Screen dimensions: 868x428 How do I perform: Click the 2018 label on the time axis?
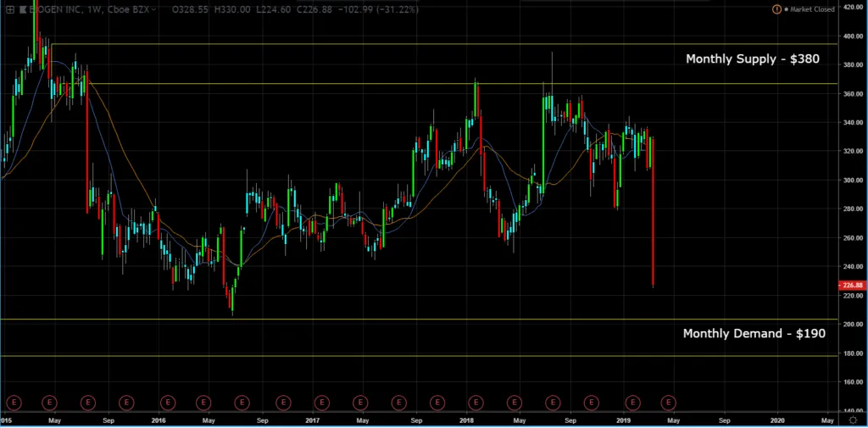point(467,420)
